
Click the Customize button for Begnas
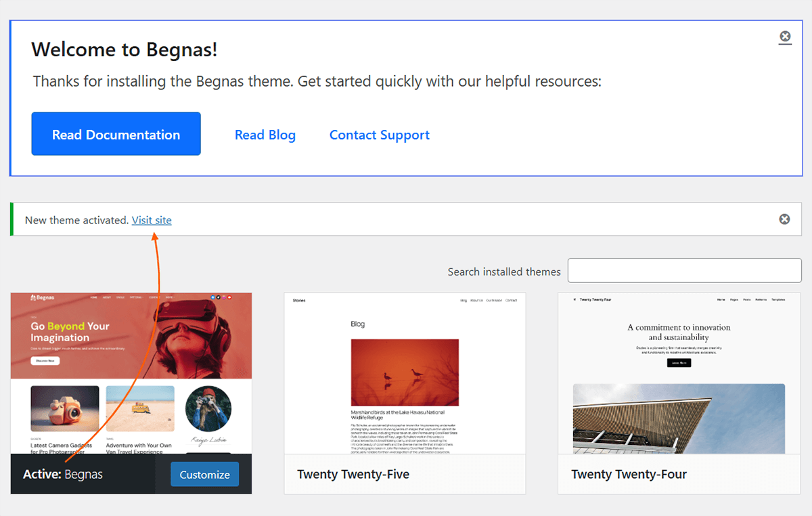[204, 474]
